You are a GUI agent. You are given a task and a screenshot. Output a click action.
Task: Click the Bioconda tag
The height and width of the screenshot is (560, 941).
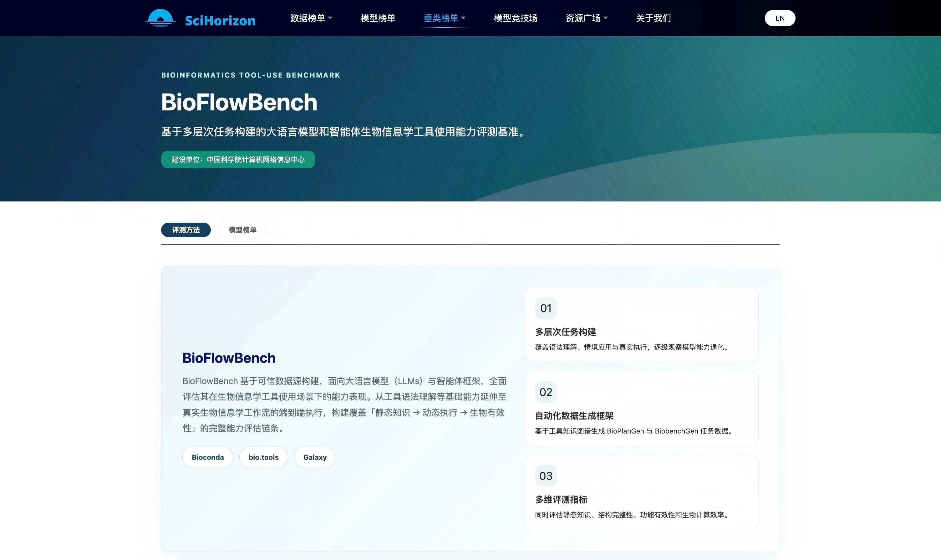pyautogui.click(x=208, y=457)
